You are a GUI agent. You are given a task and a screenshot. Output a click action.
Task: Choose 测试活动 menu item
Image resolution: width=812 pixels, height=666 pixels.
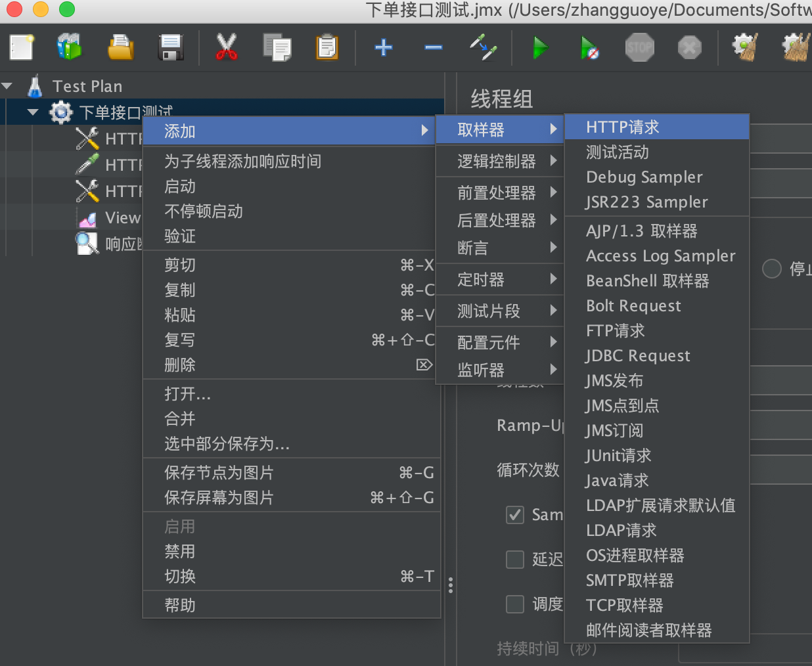tap(657, 152)
